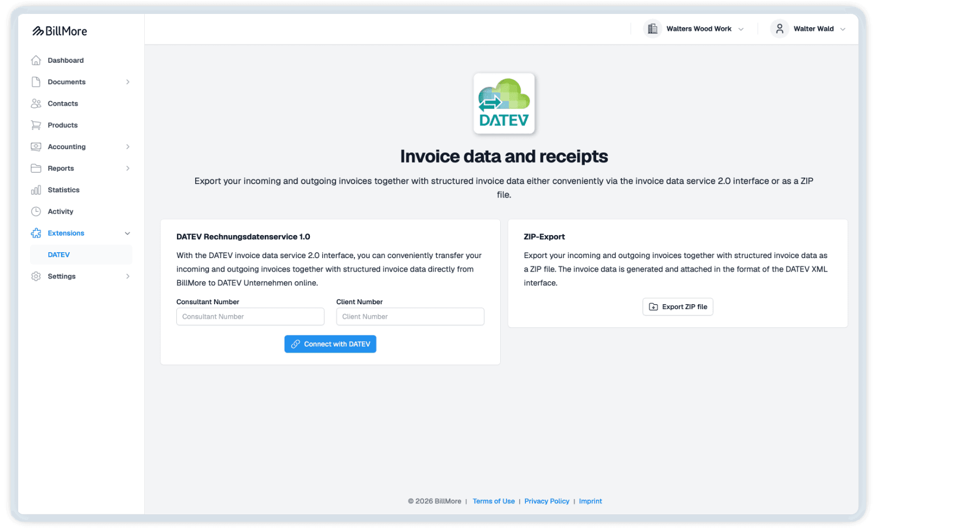This screenshot has height=528, width=980.
Task: Open the Statistics menu item
Action: (81, 190)
